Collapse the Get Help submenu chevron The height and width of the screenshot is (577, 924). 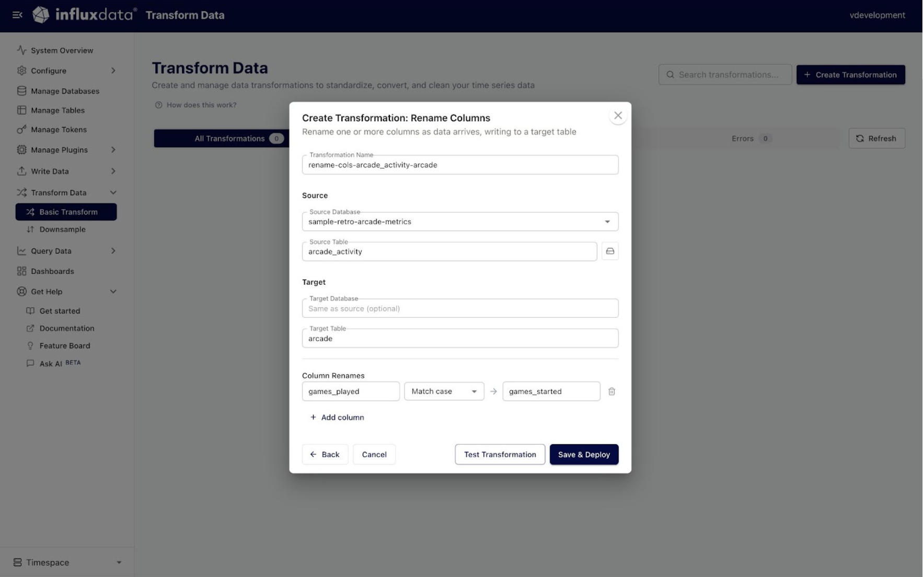coord(113,292)
